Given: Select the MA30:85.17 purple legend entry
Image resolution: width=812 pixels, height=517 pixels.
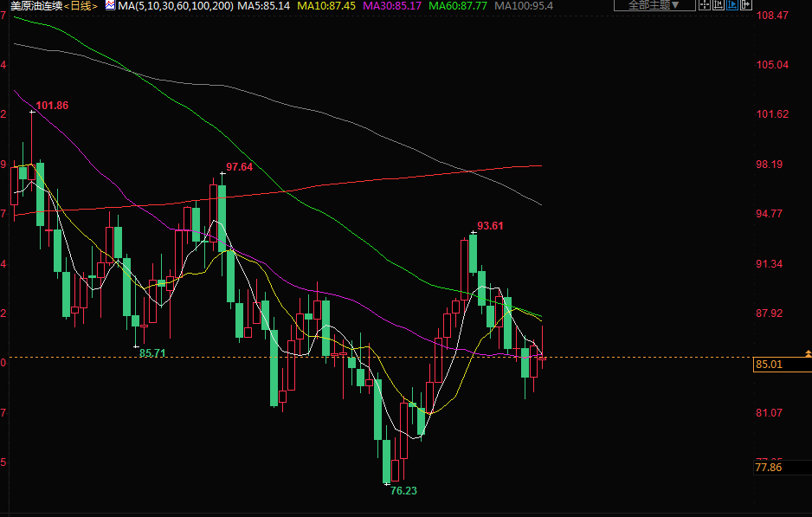Looking at the screenshot, I should tap(391, 5).
